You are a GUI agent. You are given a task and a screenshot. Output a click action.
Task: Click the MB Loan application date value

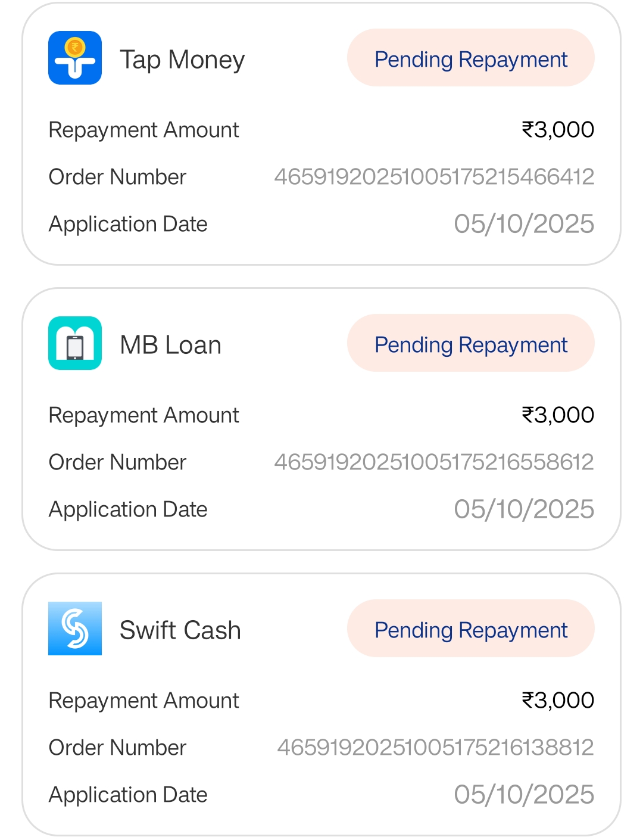[524, 509]
